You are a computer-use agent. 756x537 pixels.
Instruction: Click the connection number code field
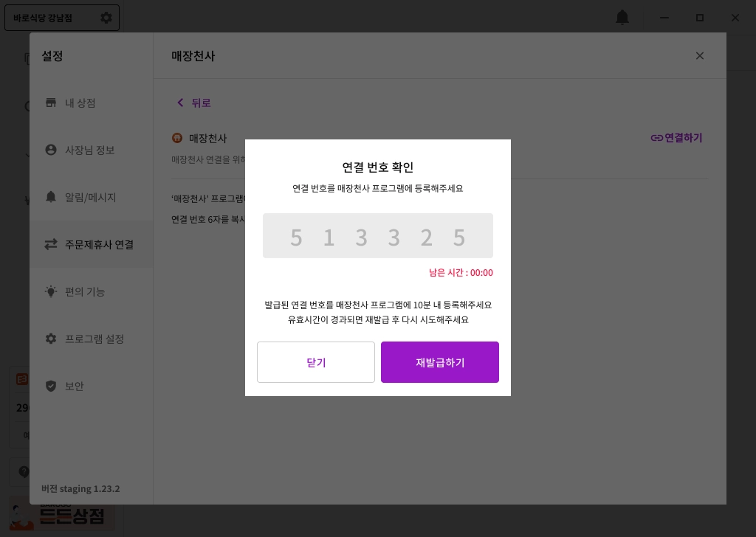click(x=378, y=236)
